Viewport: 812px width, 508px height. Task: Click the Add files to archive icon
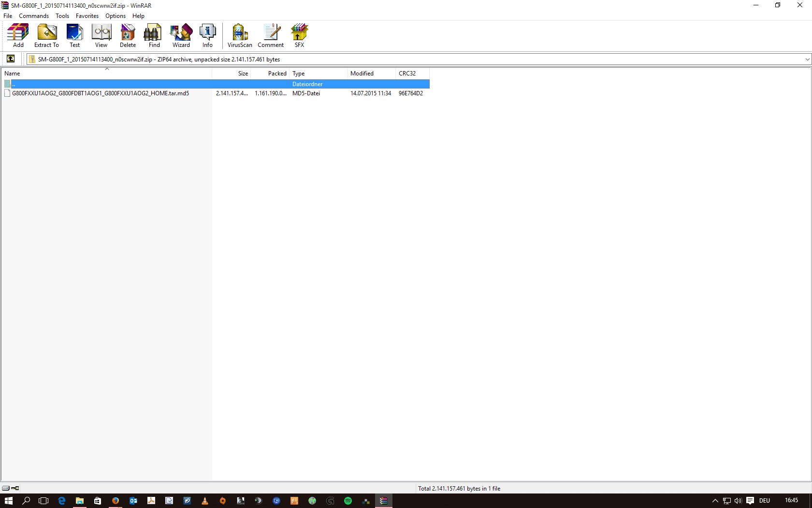coord(18,36)
